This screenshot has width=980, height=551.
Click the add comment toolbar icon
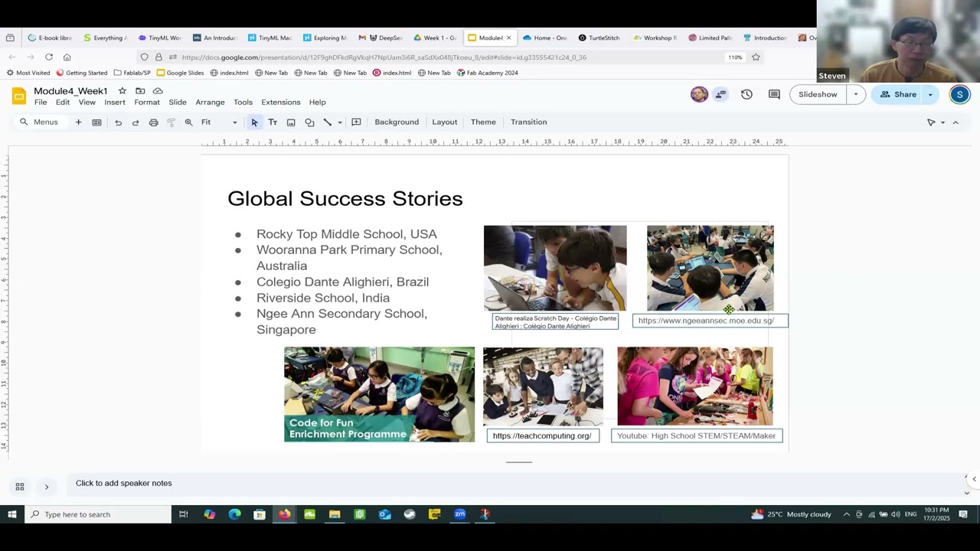tap(356, 122)
